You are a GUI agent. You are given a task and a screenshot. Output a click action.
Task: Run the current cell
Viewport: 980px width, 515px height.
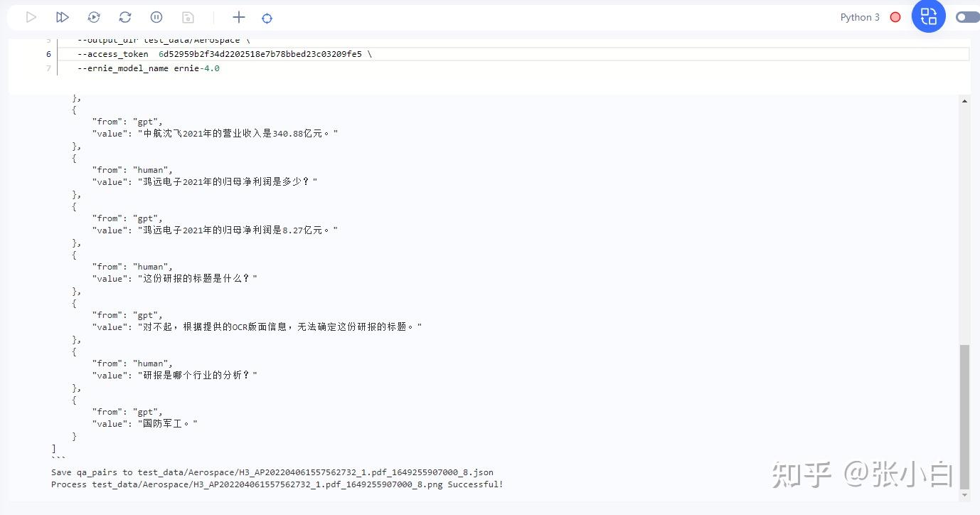31,16
